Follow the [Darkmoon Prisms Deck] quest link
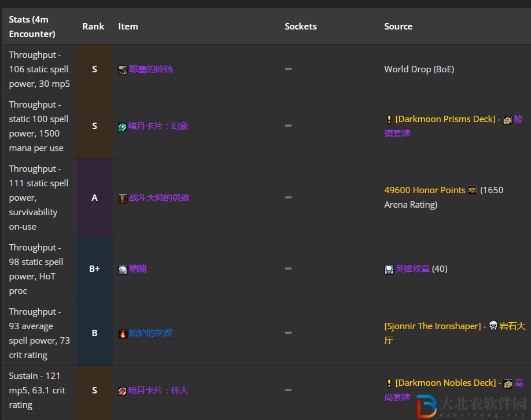 445,119
